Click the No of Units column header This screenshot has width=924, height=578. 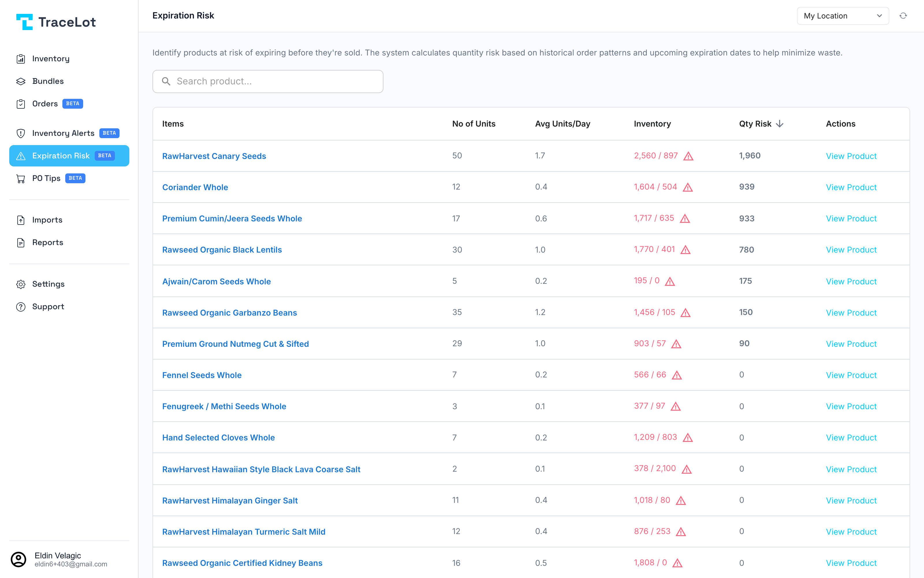click(474, 124)
